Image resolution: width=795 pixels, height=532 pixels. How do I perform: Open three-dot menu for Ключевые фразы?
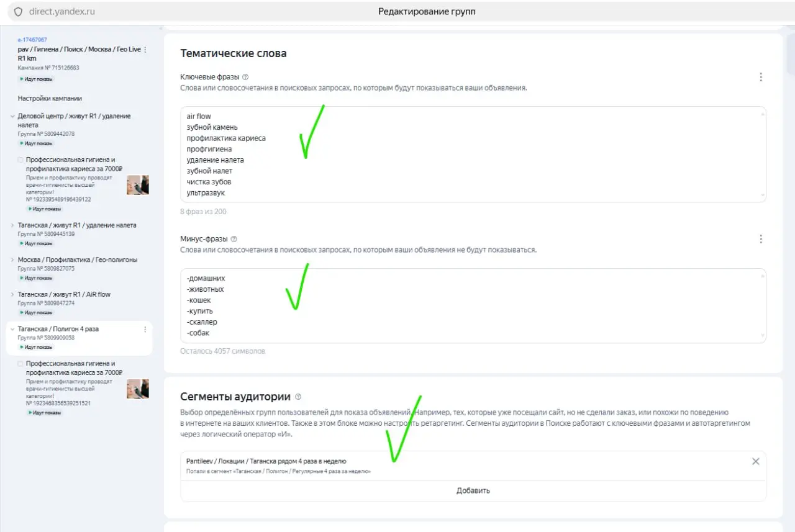(x=761, y=77)
